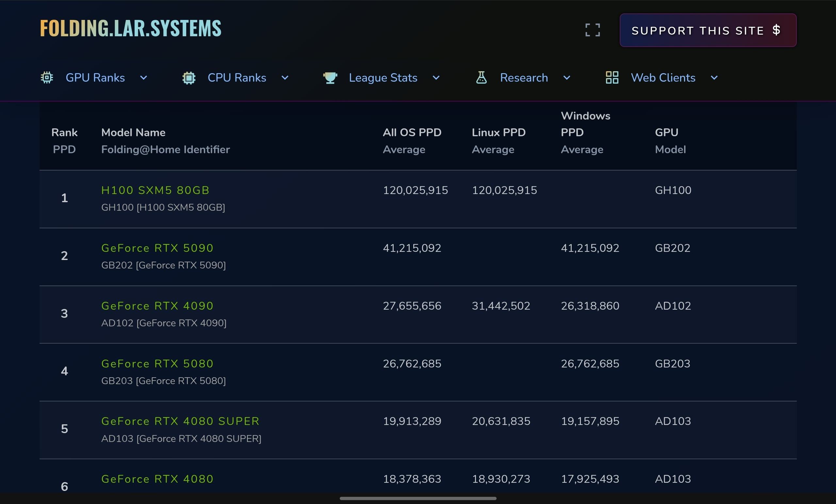Image resolution: width=836 pixels, height=504 pixels.
Task: Expand the League Stats dropdown chevron
Action: pyautogui.click(x=436, y=78)
